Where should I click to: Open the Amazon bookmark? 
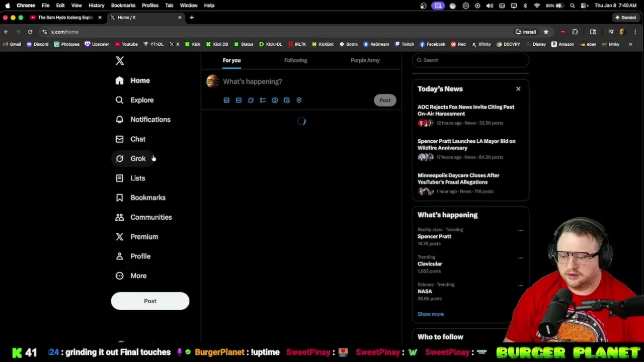pos(562,44)
